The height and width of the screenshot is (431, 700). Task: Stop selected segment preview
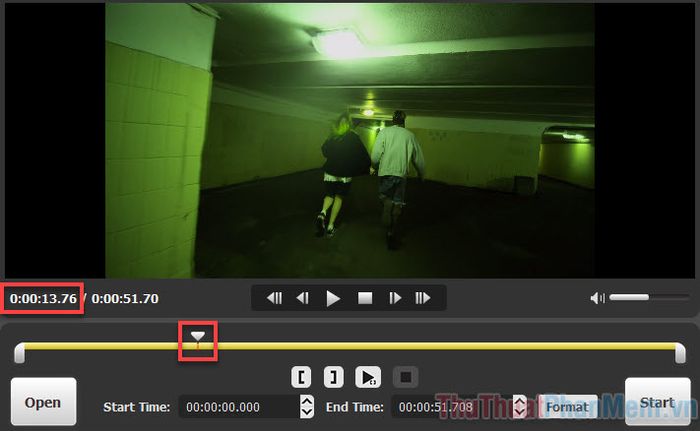click(405, 377)
